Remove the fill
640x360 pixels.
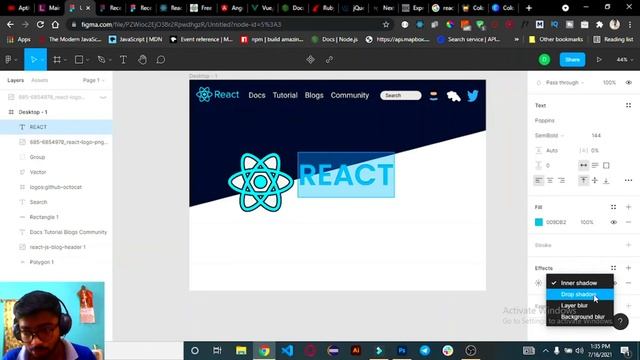[x=628, y=222]
